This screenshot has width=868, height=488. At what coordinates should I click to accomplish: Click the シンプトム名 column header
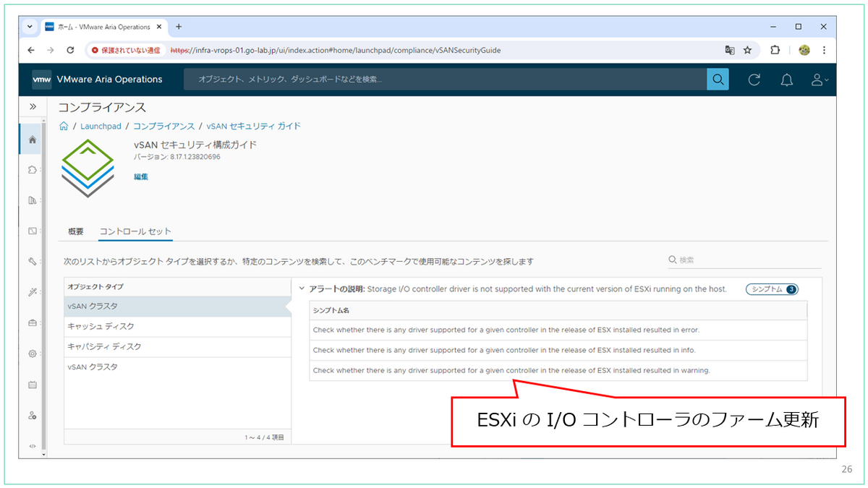click(x=558, y=310)
